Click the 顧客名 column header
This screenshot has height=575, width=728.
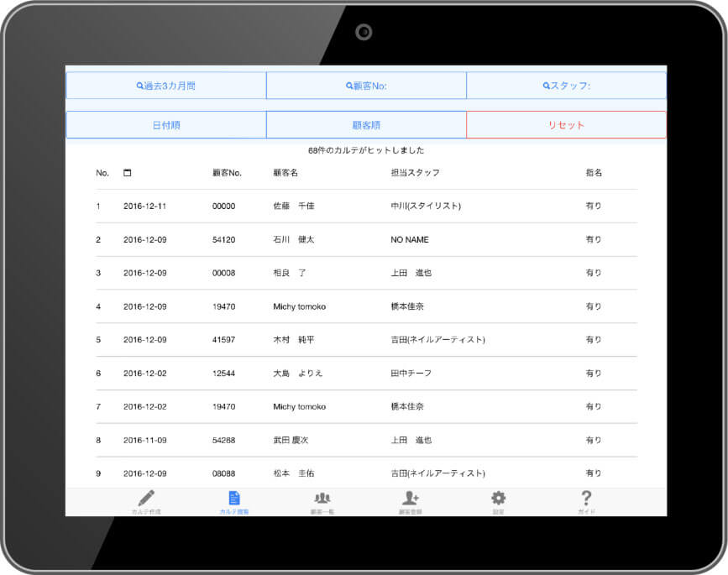tap(285, 173)
